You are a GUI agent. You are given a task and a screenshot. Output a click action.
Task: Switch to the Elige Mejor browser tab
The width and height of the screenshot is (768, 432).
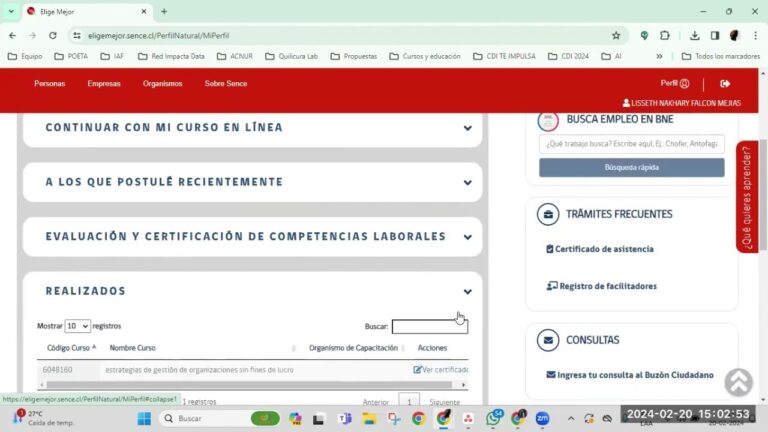[x=87, y=11]
